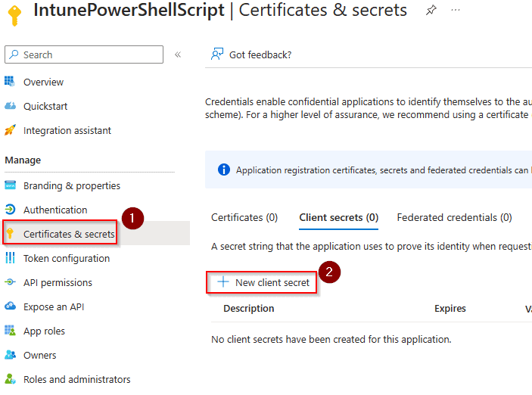Screen dimensions: 532x395
Task: Click the Authentication arrow icon
Action: (x=10, y=210)
